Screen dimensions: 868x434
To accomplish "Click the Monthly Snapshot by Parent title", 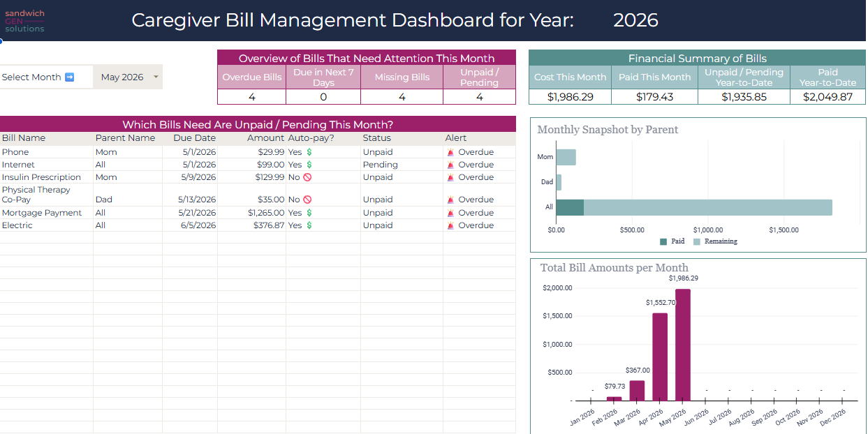I will pyautogui.click(x=608, y=130).
